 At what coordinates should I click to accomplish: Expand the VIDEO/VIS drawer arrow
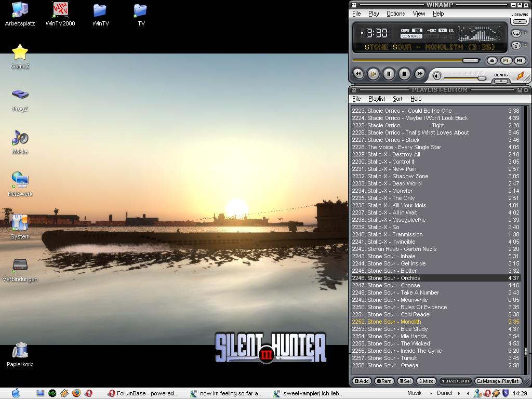(x=520, y=22)
